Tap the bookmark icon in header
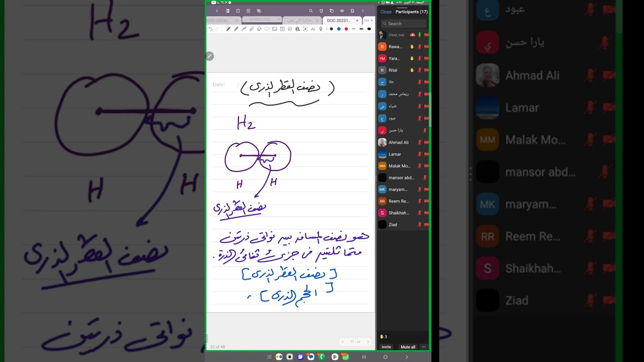Viewport: 644px width, 362px height. tap(238, 11)
